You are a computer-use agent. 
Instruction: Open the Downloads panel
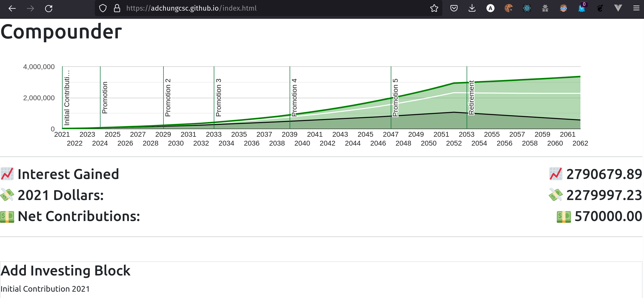pos(472,8)
